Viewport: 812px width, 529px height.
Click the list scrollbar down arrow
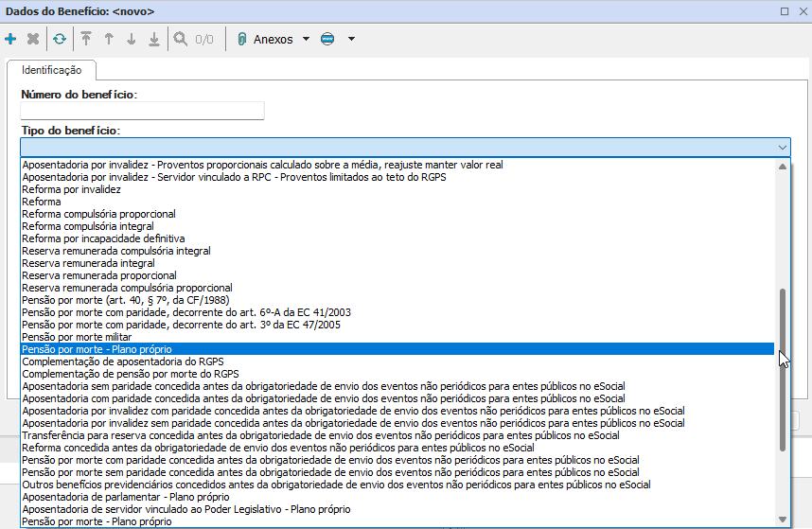783,520
